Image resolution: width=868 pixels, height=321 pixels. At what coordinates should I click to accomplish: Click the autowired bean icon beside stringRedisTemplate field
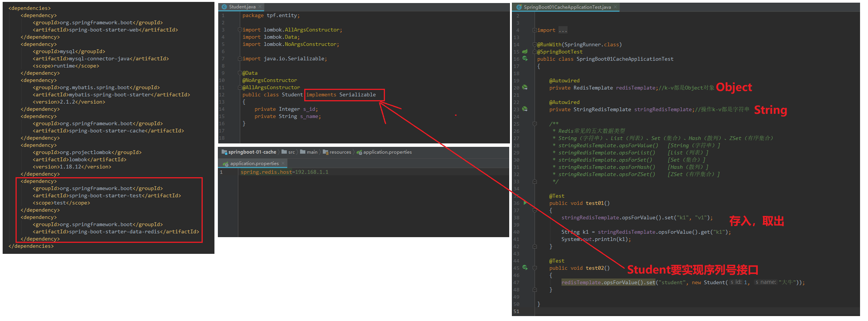(525, 109)
